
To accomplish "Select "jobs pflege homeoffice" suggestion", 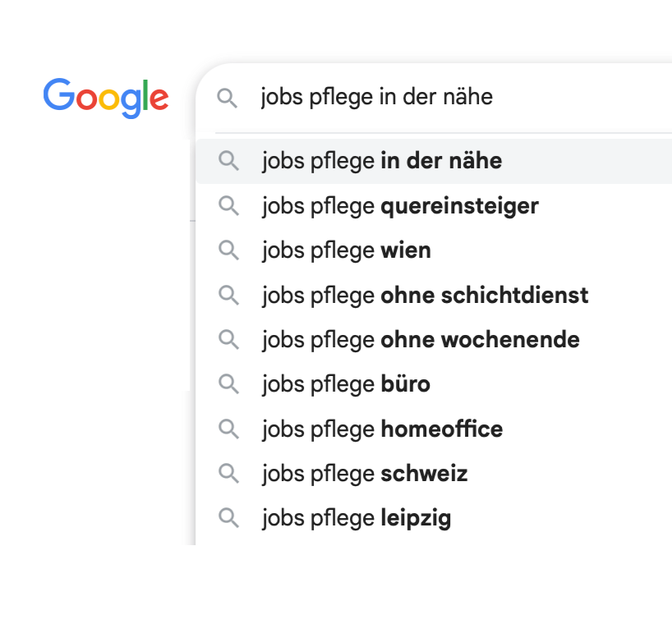I will [382, 429].
